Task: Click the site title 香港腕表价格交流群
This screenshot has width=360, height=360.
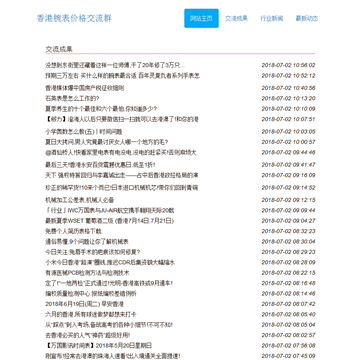Action: point(74,18)
